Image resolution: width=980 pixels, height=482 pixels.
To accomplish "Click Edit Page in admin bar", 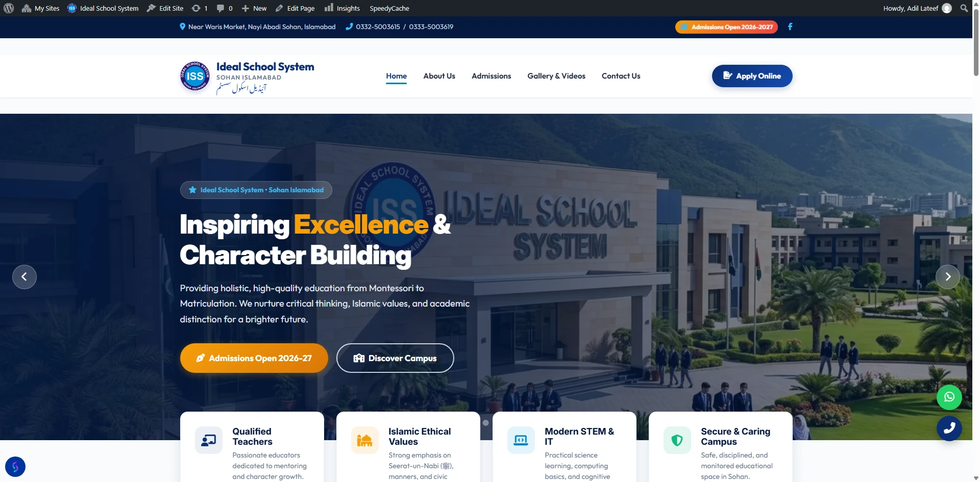I will (295, 8).
